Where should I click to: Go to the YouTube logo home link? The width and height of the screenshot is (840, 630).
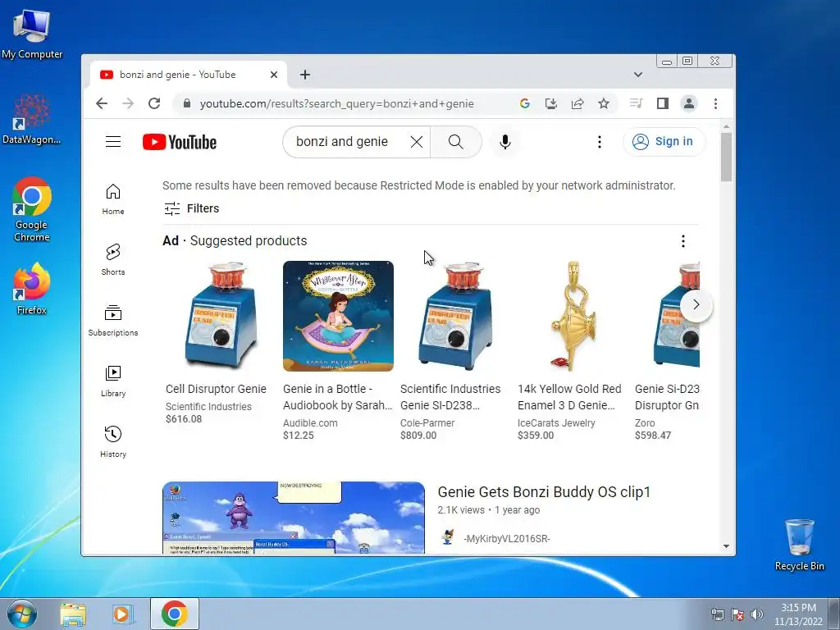point(180,142)
